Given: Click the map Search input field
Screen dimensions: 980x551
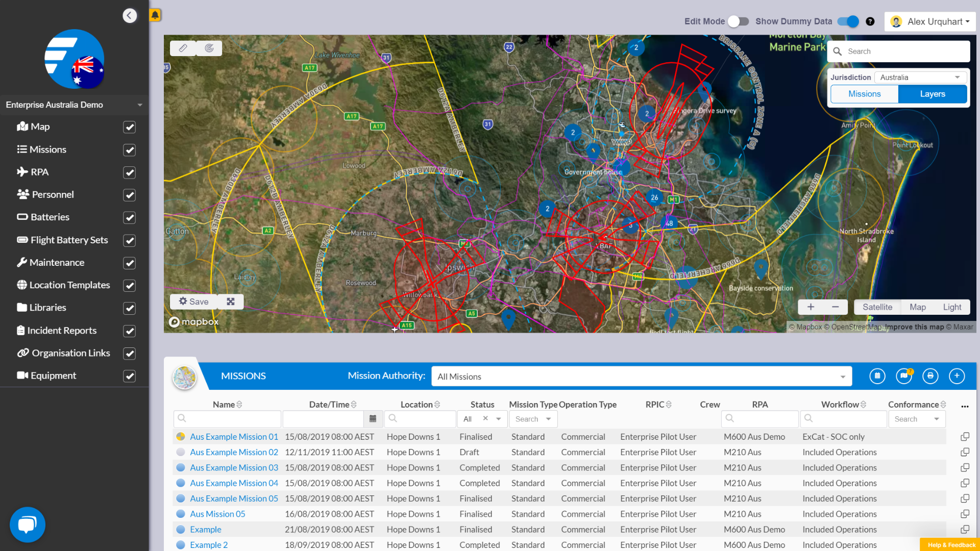Looking at the screenshot, I should pos(905,52).
